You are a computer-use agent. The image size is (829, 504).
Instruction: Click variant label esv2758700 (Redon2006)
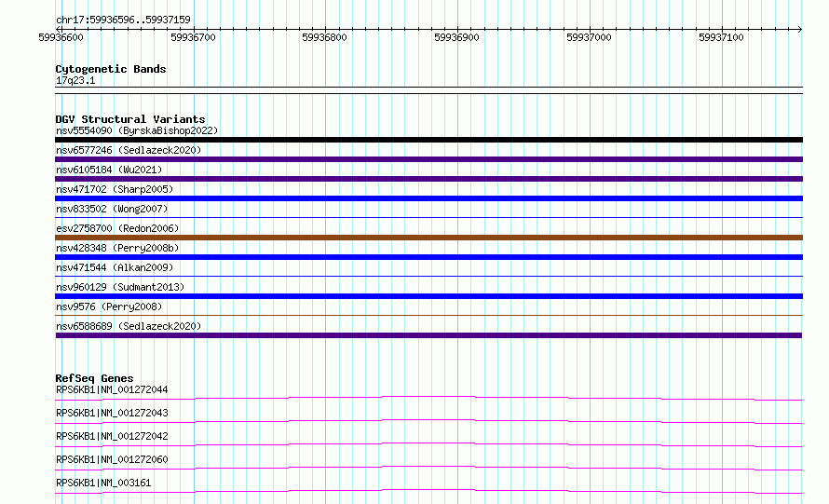coord(117,228)
